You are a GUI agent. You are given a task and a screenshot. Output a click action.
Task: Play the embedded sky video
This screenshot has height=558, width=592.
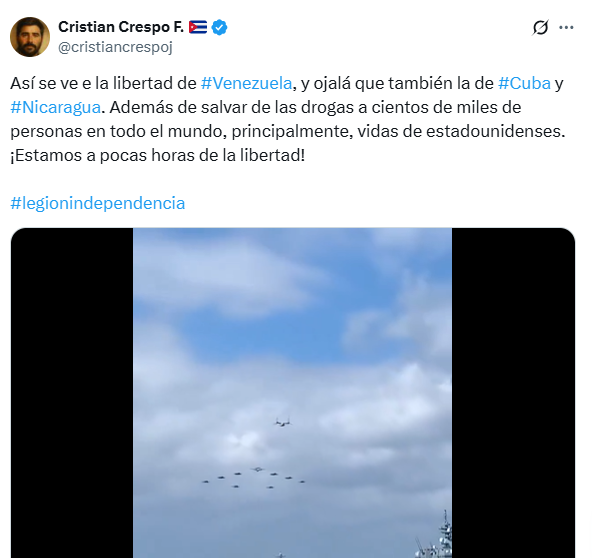tap(293, 393)
